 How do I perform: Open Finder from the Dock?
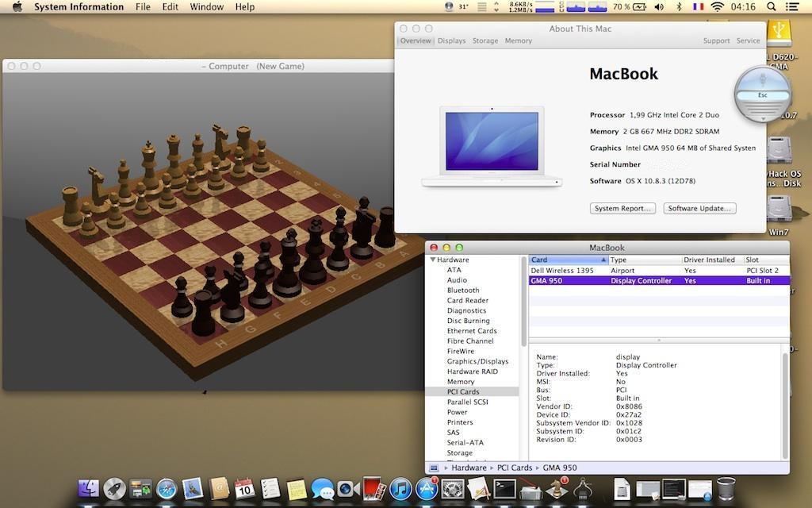tap(89, 489)
